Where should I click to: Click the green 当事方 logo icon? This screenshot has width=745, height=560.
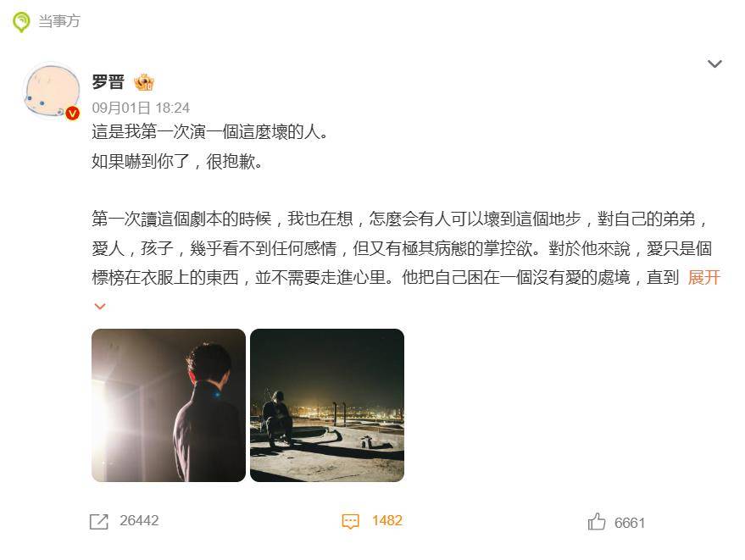pyautogui.click(x=21, y=22)
